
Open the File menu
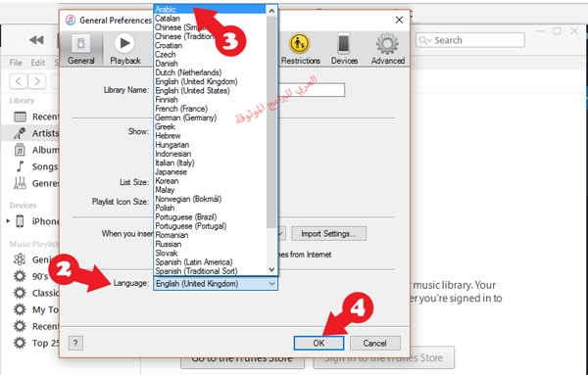(16, 63)
